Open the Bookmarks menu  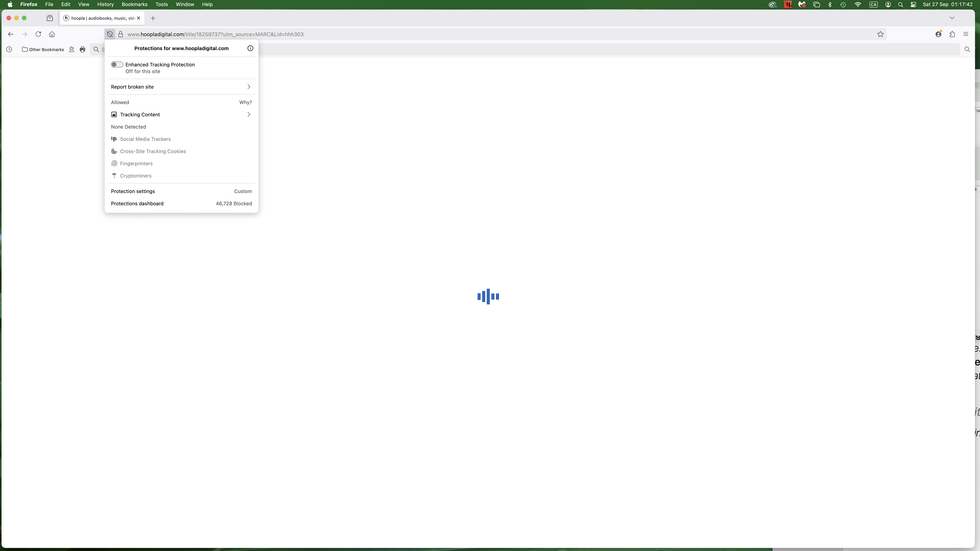pos(134,5)
